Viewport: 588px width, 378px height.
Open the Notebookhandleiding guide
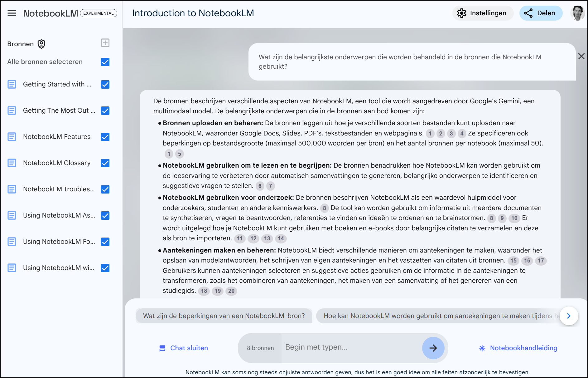[x=518, y=348]
